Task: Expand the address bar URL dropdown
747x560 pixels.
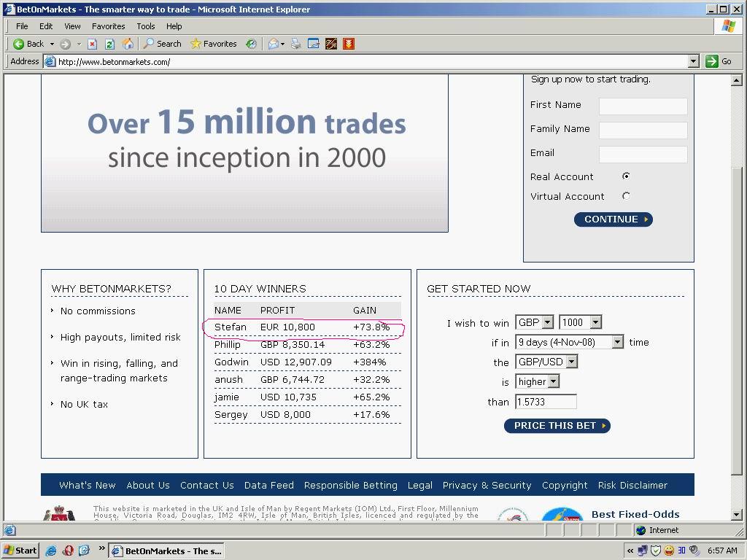Action: [694, 61]
